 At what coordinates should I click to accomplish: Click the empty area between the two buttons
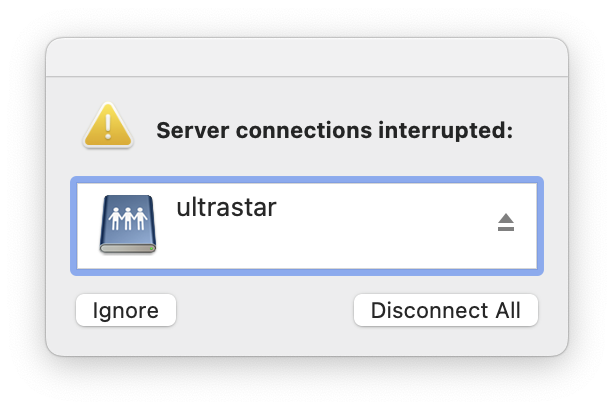coord(265,310)
